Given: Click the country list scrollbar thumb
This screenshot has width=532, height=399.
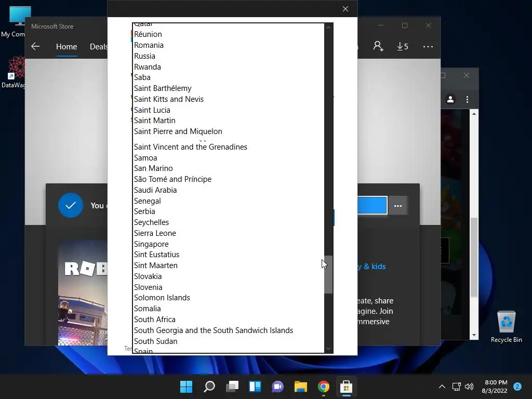Looking at the screenshot, I should [328, 274].
